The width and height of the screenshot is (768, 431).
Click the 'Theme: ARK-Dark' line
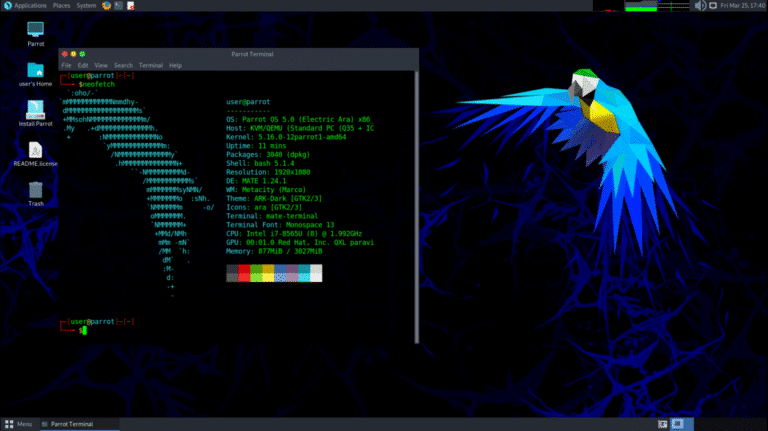tap(274, 199)
